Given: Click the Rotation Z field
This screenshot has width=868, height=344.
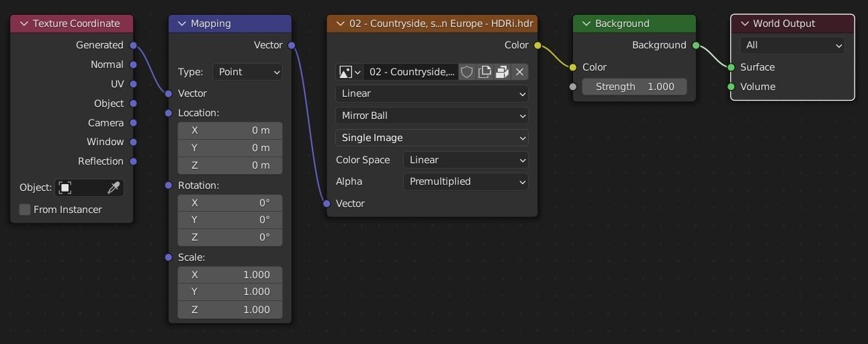Looking at the screenshot, I should (230, 237).
